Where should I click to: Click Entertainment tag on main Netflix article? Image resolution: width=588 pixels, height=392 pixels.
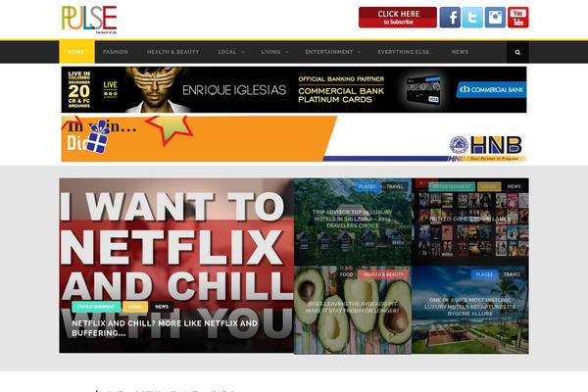click(x=96, y=307)
